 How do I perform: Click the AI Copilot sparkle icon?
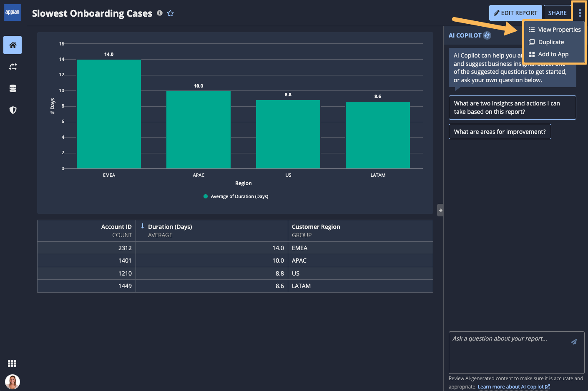click(487, 35)
